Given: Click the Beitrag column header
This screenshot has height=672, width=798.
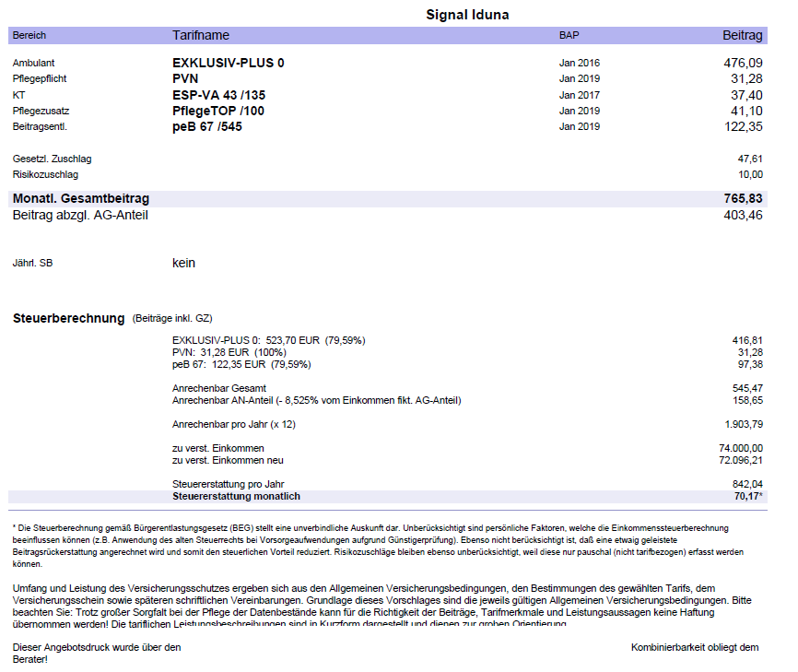Looking at the screenshot, I should [742, 35].
